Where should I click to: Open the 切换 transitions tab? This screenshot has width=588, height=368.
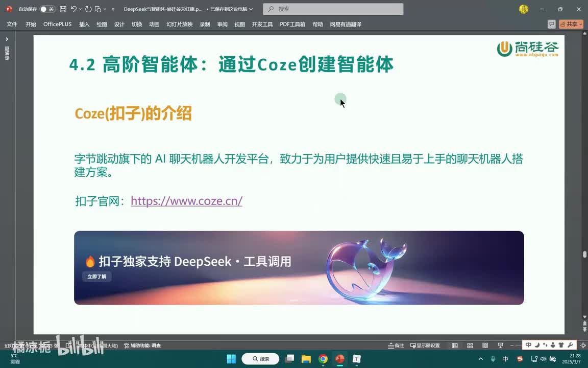tap(137, 24)
